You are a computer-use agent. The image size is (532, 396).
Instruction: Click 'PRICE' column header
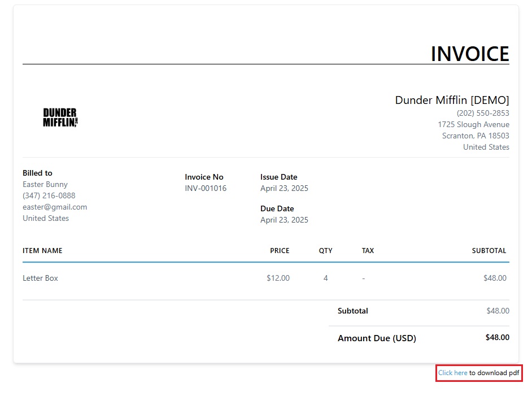(280, 250)
